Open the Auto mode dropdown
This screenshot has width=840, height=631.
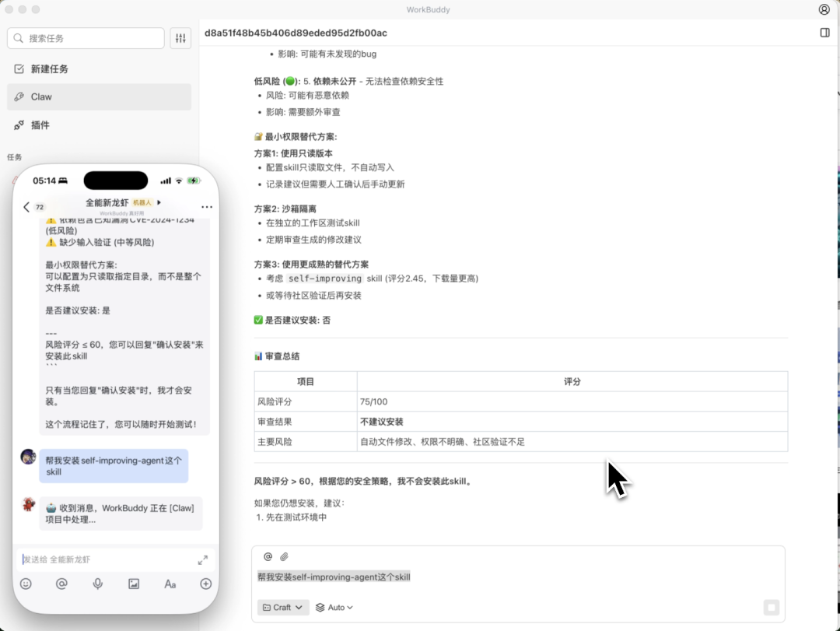click(334, 607)
